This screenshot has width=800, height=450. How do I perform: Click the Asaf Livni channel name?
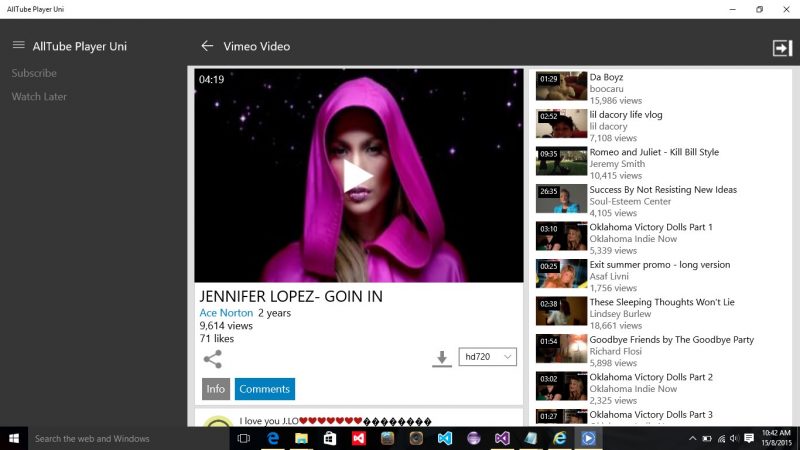(x=609, y=277)
